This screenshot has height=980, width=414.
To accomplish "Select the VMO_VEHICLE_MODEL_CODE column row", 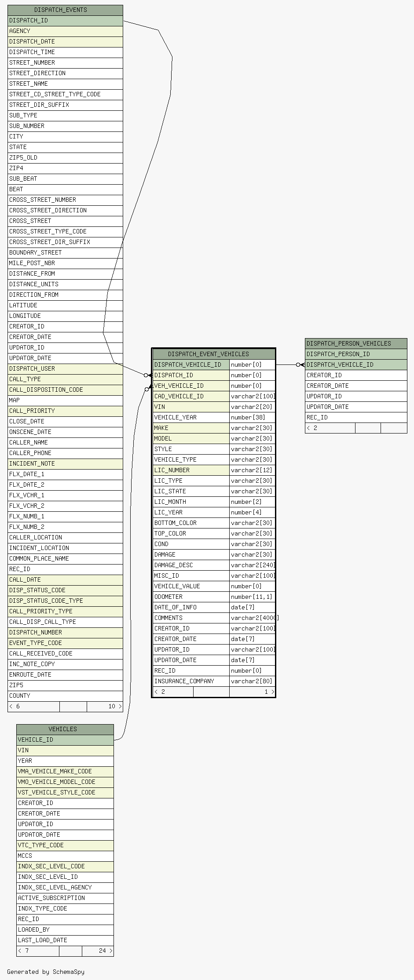I will [x=65, y=782].
